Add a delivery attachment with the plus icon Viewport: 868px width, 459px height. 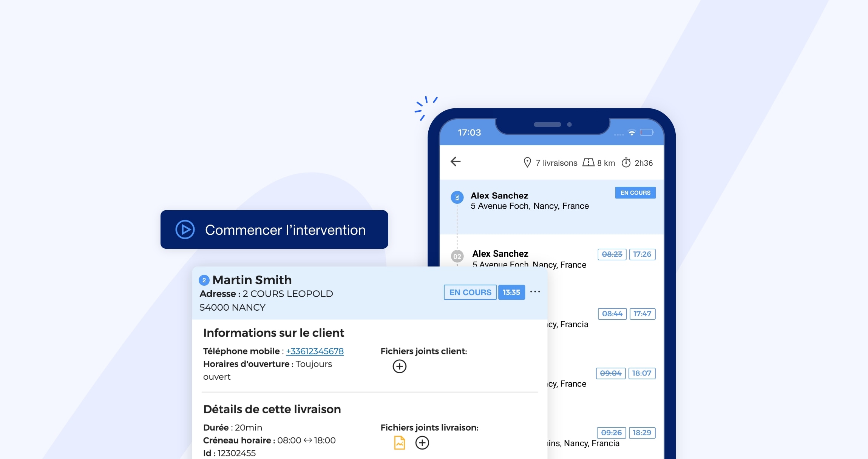tap(422, 443)
